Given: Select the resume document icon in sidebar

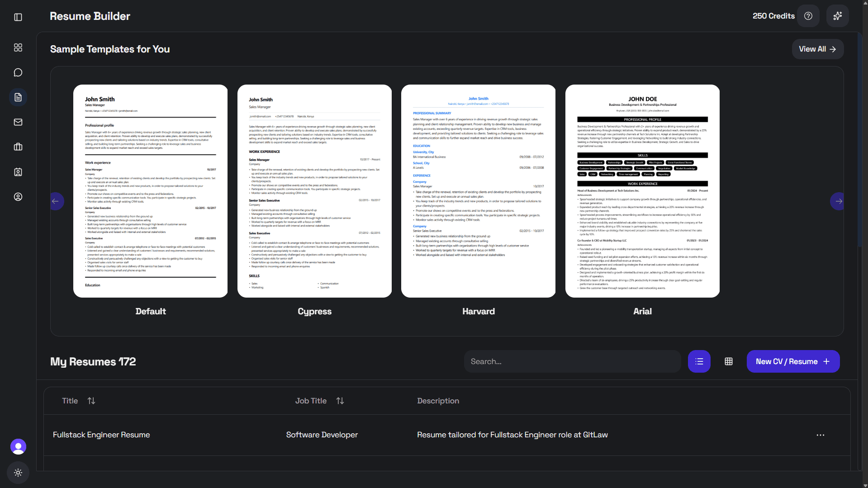Looking at the screenshot, I should point(18,97).
